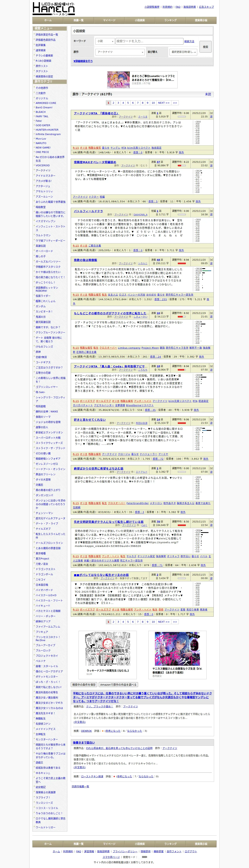
Task: Open あまとろご奉仕Lunatic ad thumbnail
Action: coord(118,80)
